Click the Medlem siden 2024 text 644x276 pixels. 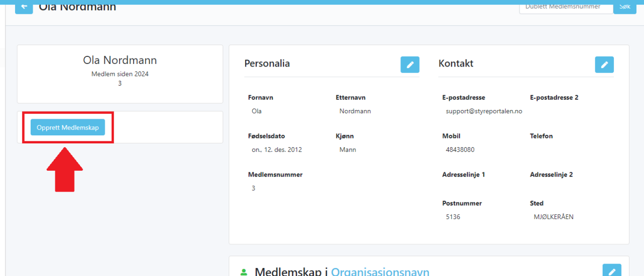120,74
